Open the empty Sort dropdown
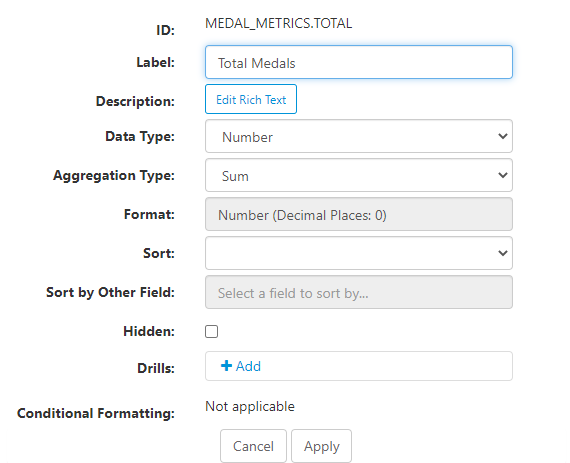The height and width of the screenshot is (463, 570). coord(359,253)
